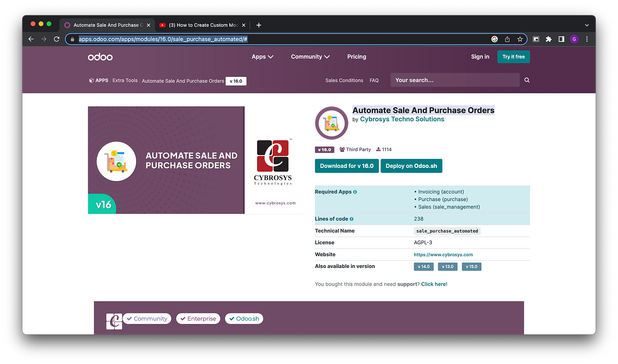Bookmark this page with star icon
The width and height of the screenshot is (618, 364).
click(520, 39)
